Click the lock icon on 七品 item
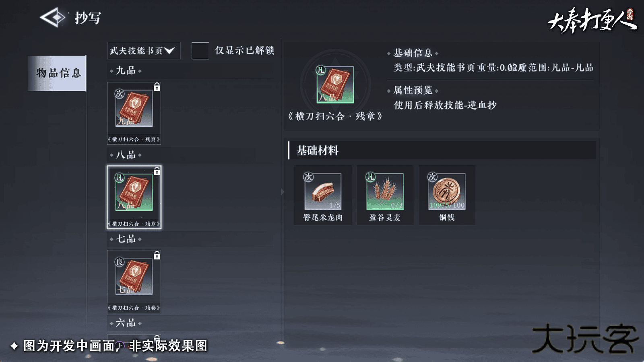Image resolution: width=644 pixels, height=362 pixels. pyautogui.click(x=157, y=255)
